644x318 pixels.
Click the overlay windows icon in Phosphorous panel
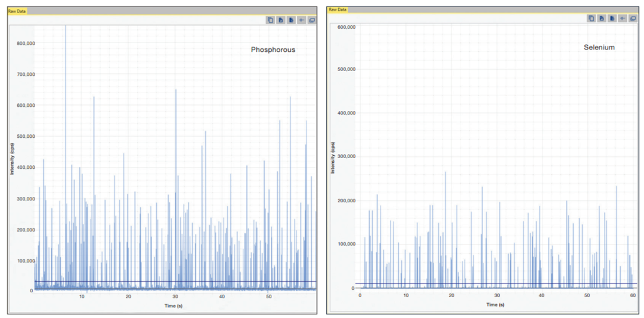tap(312, 20)
